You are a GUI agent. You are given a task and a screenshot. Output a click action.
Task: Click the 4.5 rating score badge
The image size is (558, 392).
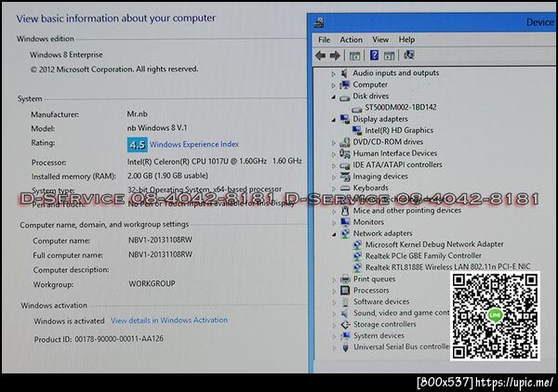pyautogui.click(x=138, y=145)
